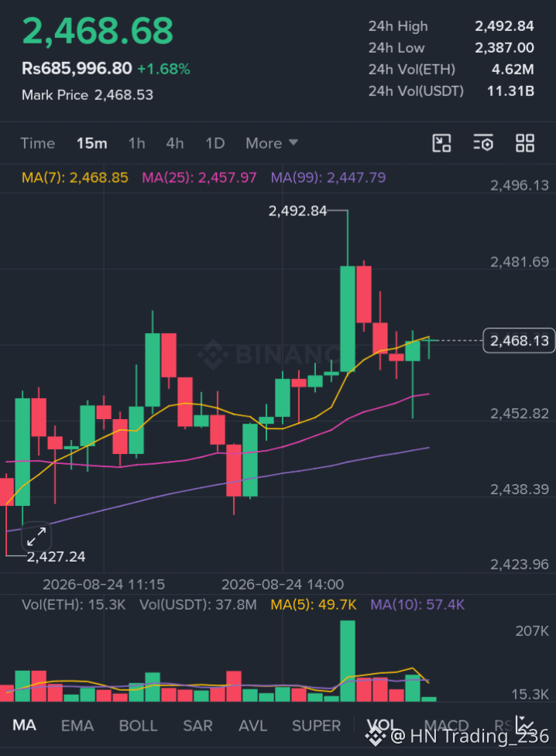Click the 24h Vol(ETH) value 4.62M
The height and width of the screenshot is (756, 556).
[513, 70]
